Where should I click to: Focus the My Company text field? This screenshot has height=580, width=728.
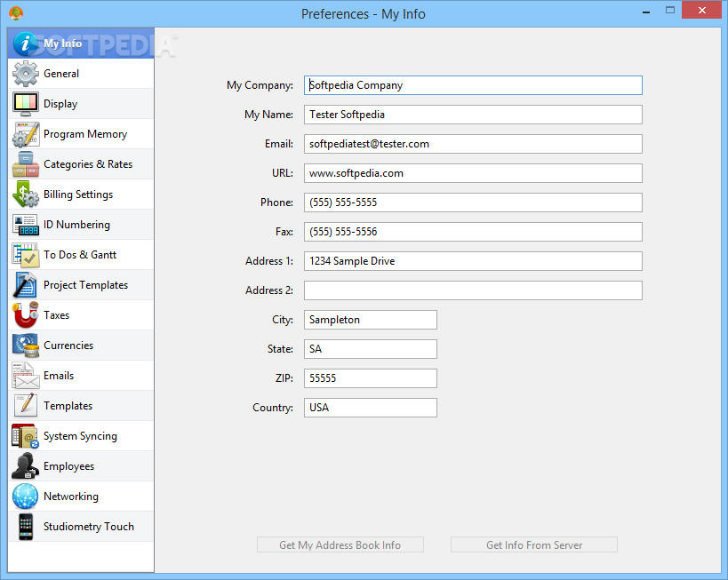473,85
